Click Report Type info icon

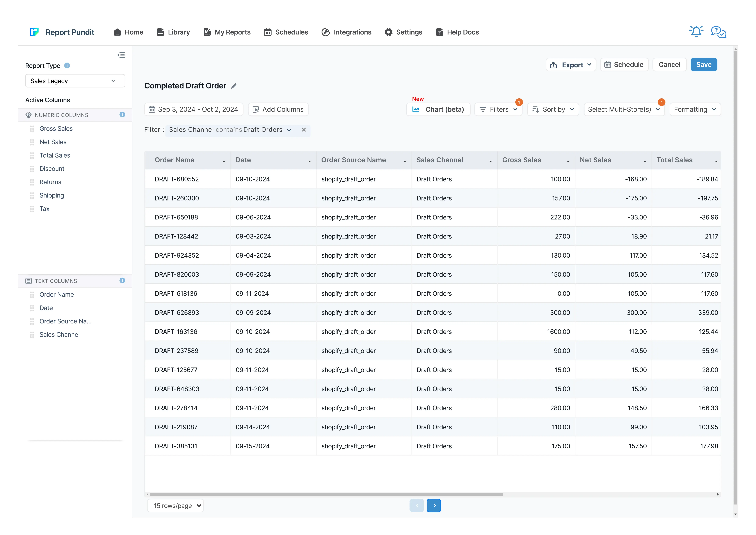click(67, 66)
